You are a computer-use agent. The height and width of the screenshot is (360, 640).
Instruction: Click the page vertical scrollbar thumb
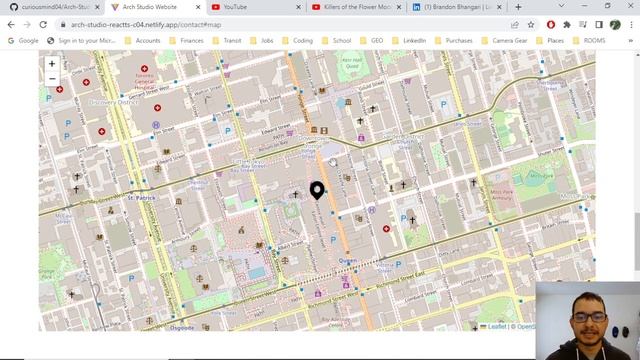point(637,242)
